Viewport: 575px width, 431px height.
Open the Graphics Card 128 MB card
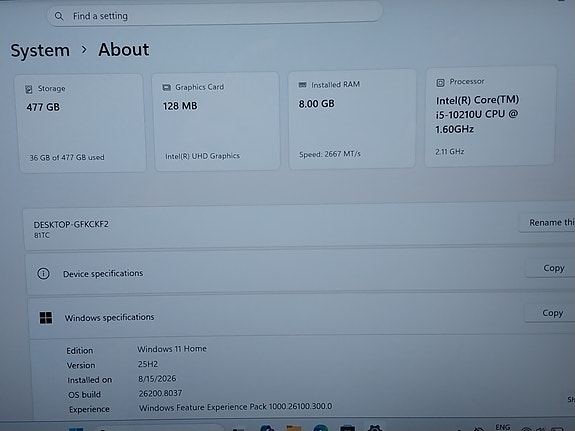(x=217, y=121)
